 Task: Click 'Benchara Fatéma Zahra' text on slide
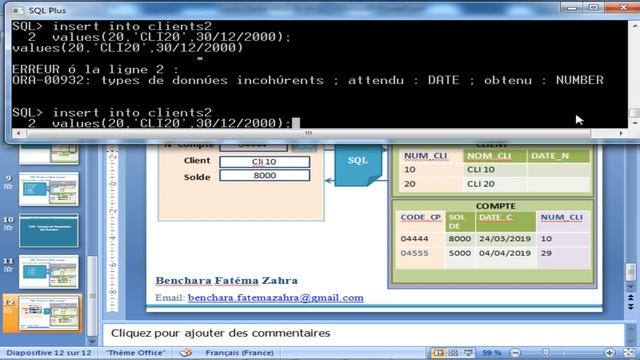227,281
